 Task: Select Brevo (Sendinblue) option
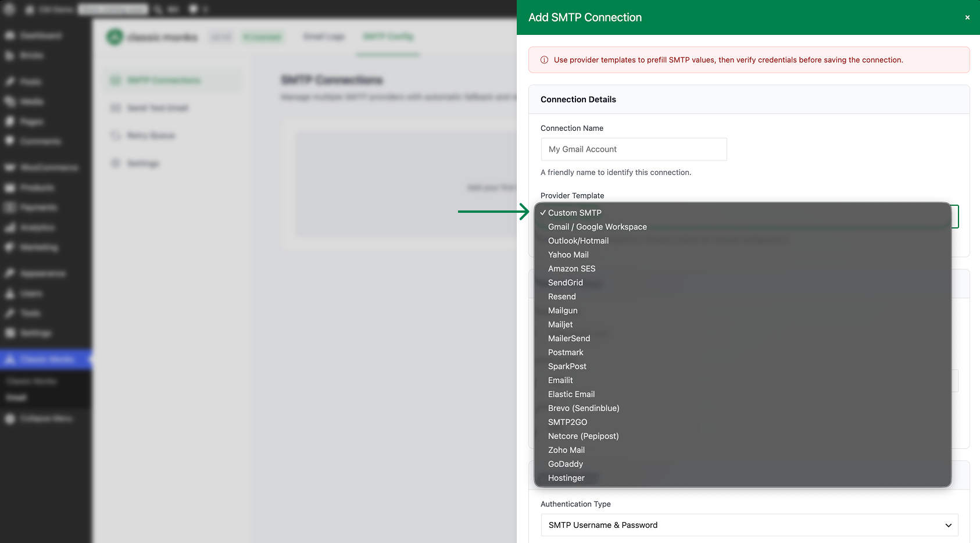point(742,408)
